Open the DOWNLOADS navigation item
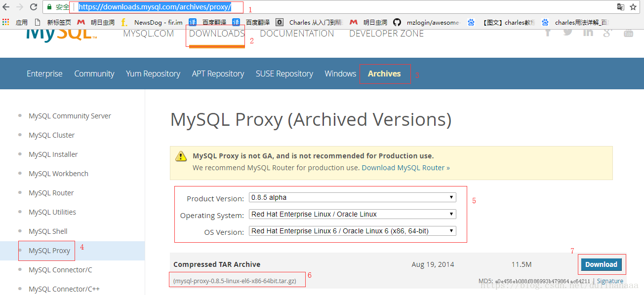644x295 pixels. click(216, 34)
